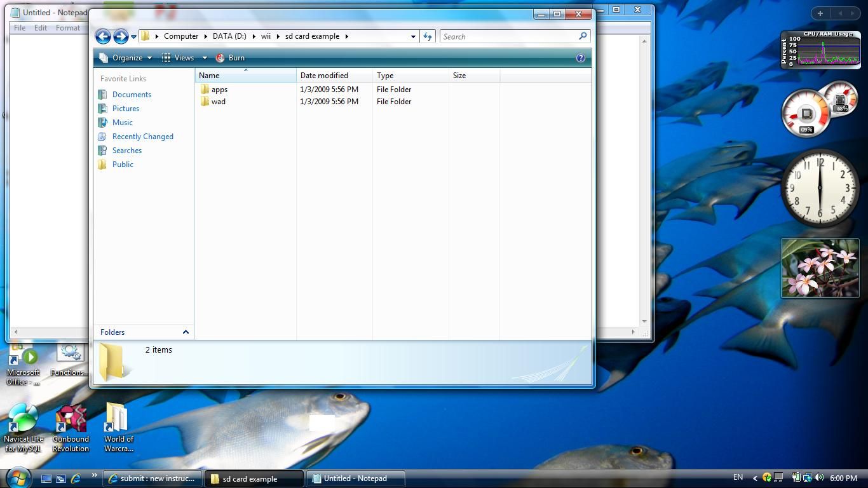Open the Format menu in Notepad
Screen dimensions: 868x488
(x=68, y=27)
